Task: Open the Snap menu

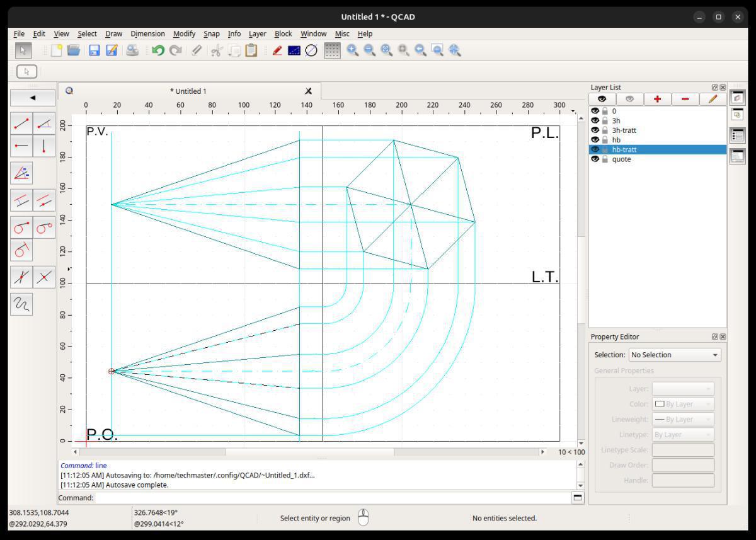Action: click(x=211, y=33)
